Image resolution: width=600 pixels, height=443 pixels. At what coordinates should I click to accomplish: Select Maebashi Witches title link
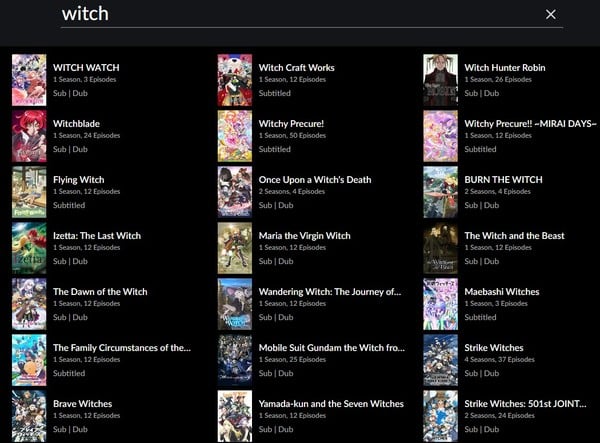pyautogui.click(x=501, y=292)
